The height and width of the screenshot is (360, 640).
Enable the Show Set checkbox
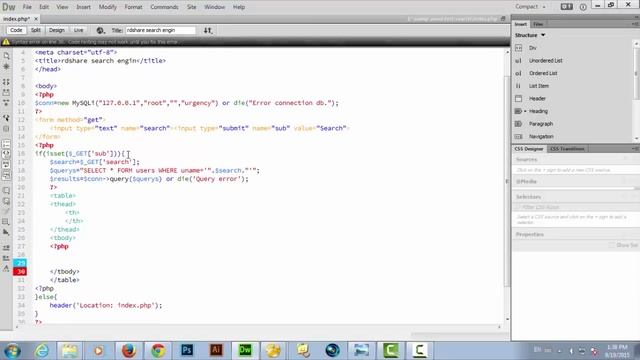[611, 245]
